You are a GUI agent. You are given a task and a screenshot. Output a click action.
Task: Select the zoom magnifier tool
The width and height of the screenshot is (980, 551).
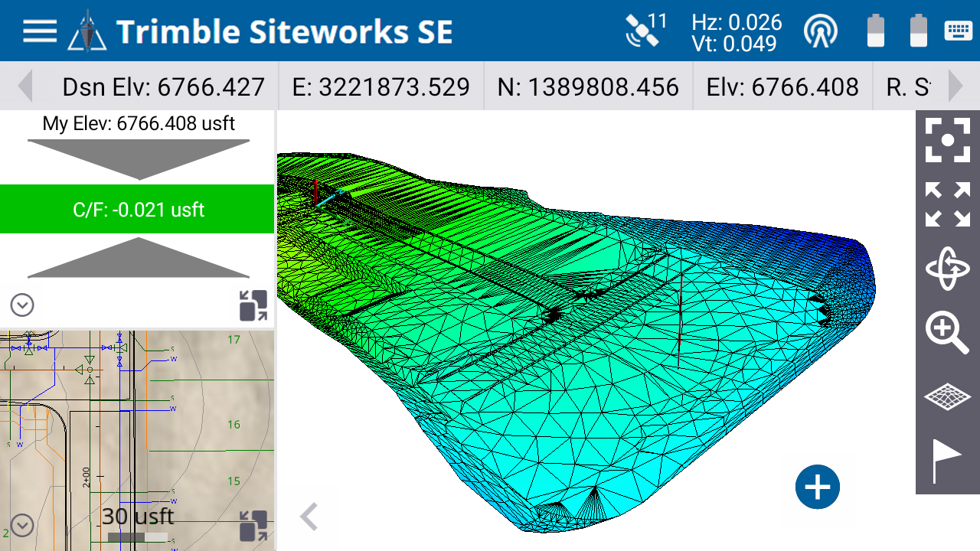point(946,332)
